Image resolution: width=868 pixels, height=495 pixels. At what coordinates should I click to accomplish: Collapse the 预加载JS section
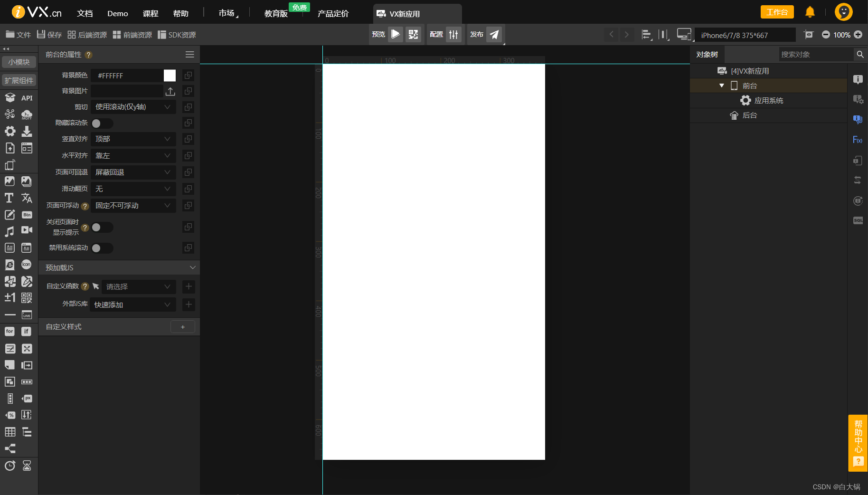point(192,267)
